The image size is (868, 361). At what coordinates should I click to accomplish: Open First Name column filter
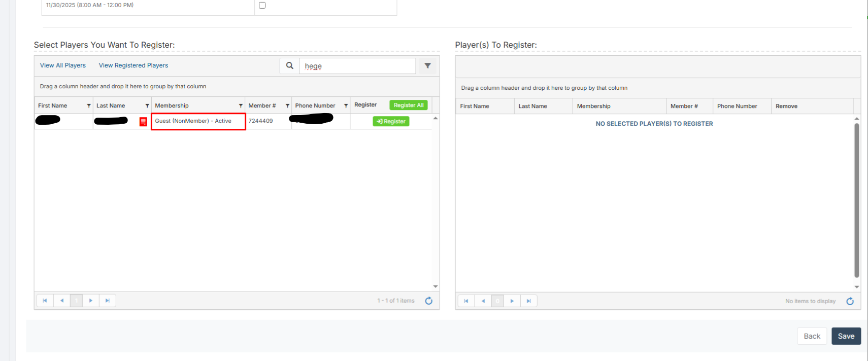(89, 106)
